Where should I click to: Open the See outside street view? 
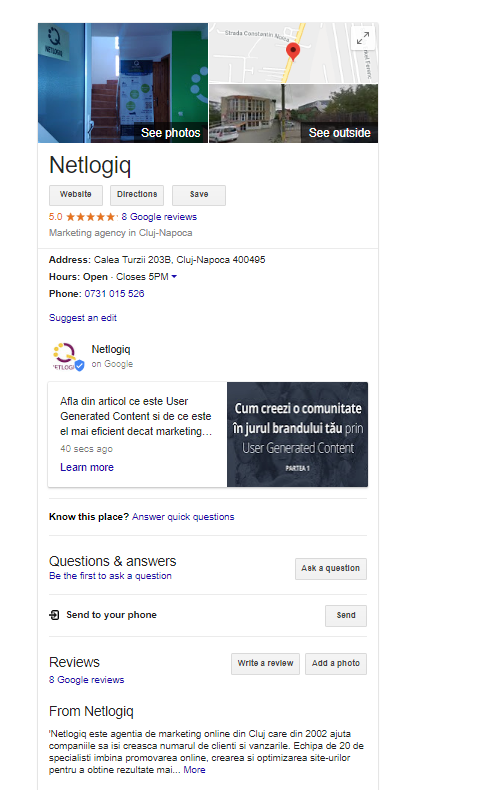pyautogui.click(x=294, y=114)
